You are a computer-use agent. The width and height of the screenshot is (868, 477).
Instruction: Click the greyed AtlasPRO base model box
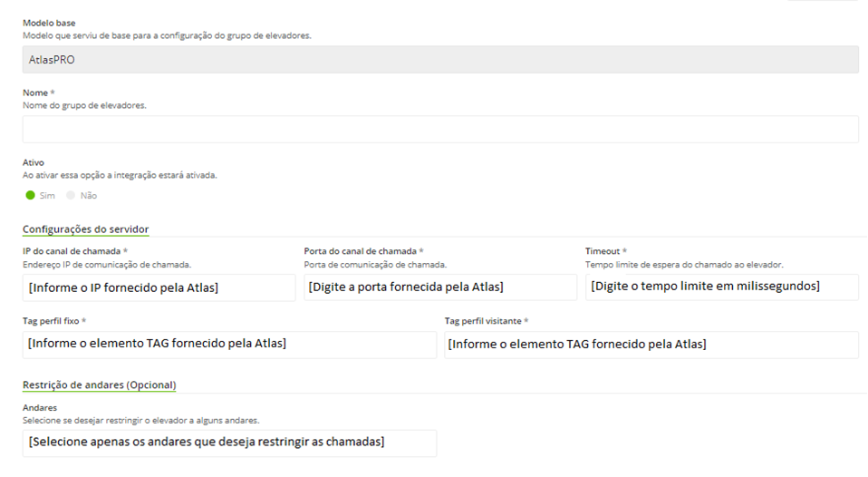(440, 59)
